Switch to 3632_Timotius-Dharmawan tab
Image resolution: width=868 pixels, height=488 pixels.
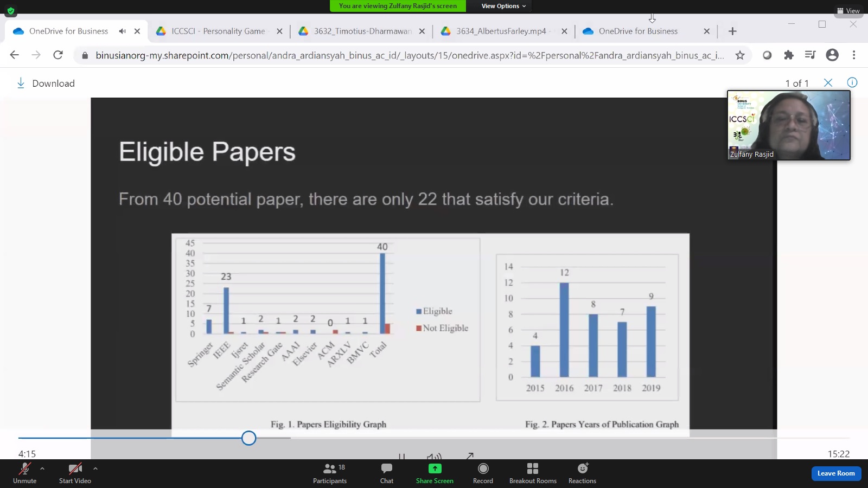pos(362,31)
